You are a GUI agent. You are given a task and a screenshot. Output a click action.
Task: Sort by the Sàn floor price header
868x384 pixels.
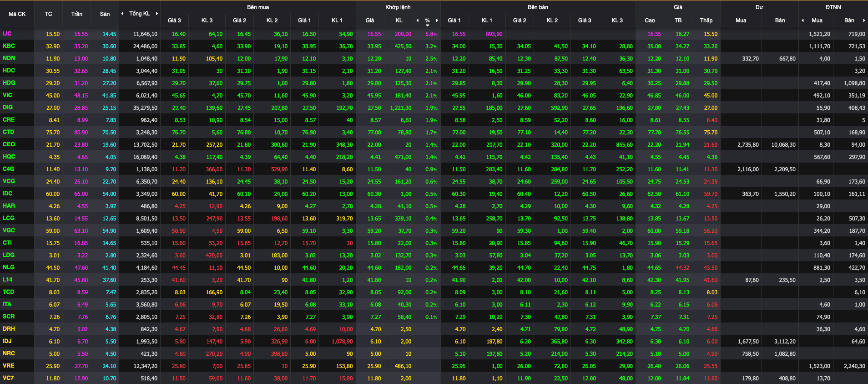105,14
